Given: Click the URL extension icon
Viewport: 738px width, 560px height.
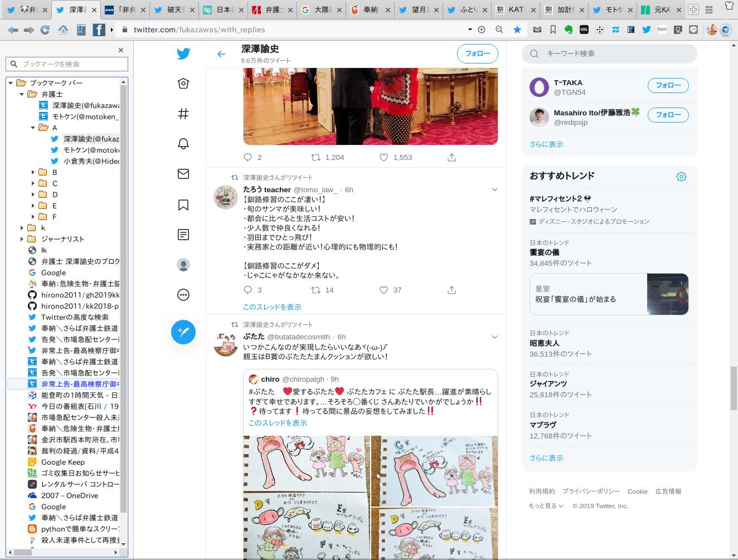Looking at the screenshot, I should (x=584, y=30).
